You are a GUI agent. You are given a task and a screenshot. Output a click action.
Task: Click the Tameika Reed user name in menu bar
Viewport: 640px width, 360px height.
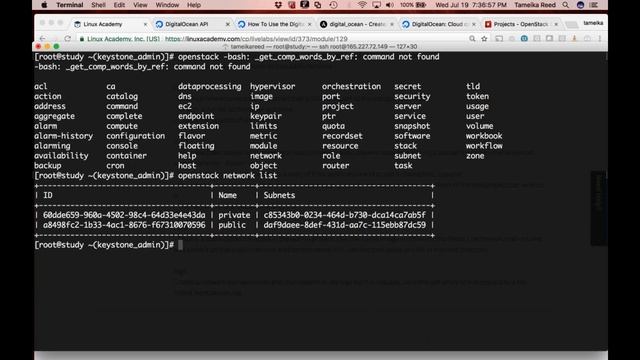535,5
